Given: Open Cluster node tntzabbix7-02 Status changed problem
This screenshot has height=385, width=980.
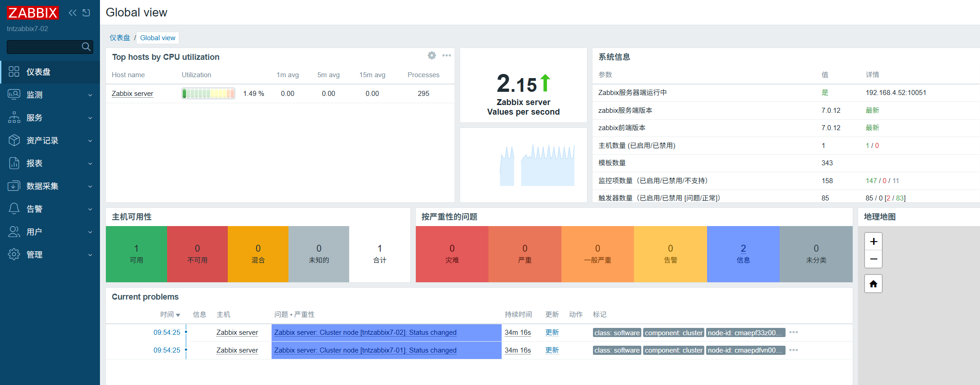Looking at the screenshot, I should click(365, 332).
